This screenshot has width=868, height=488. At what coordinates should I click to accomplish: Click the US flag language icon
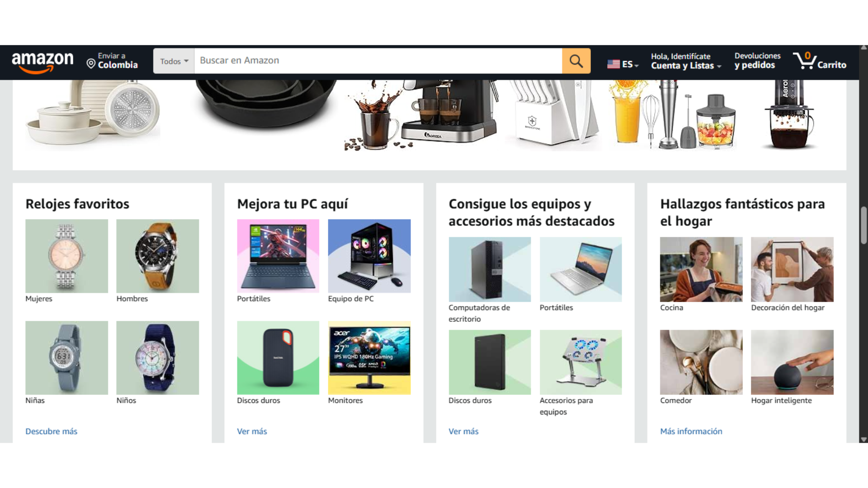click(613, 64)
